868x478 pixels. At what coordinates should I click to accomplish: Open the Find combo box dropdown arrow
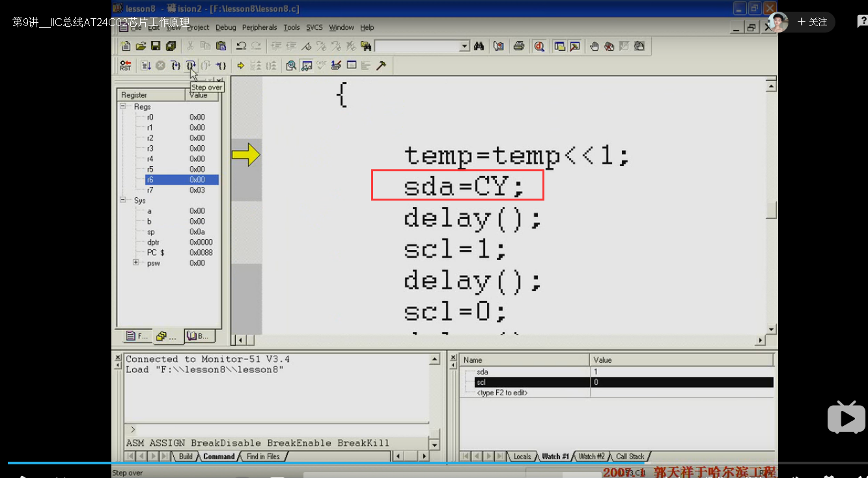[x=464, y=46]
